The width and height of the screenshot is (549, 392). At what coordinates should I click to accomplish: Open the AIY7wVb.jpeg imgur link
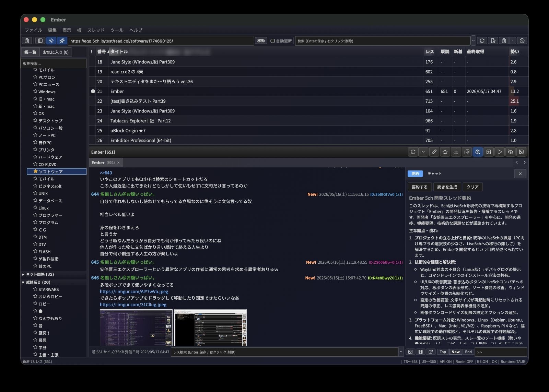tap(134, 292)
